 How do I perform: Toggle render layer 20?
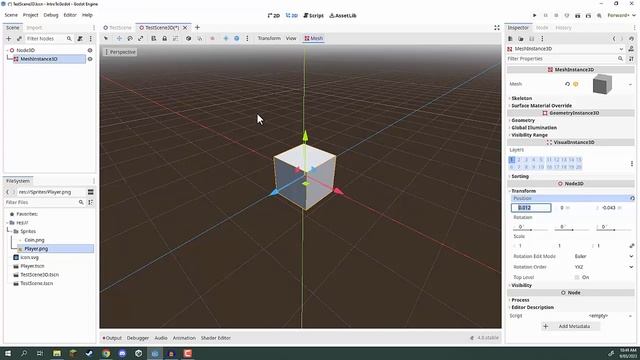tap(579, 167)
